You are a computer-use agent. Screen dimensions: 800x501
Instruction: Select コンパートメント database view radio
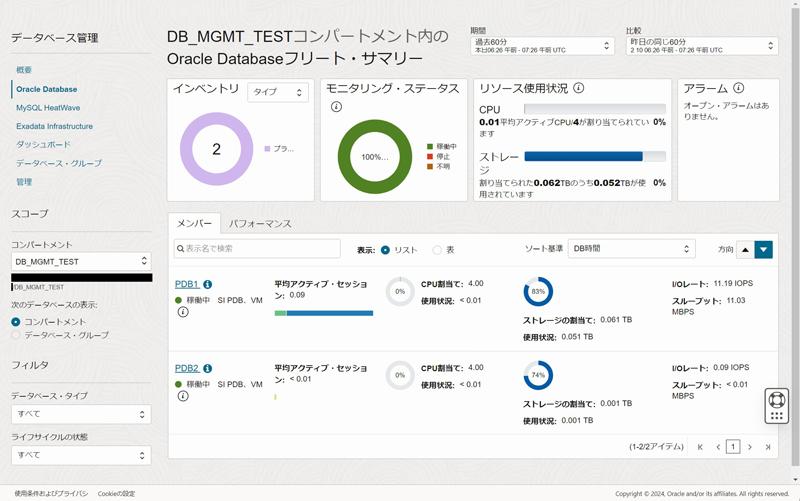[x=16, y=322]
